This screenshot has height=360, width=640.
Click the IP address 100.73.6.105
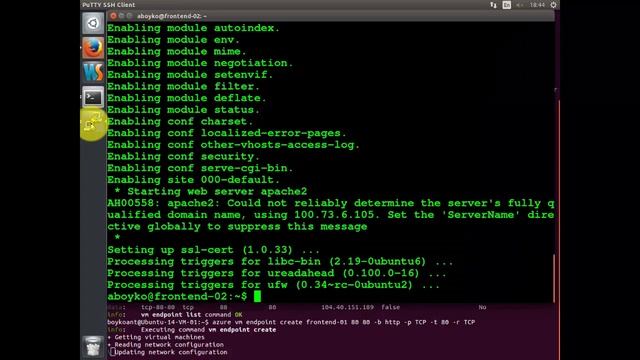pyautogui.click(x=334, y=215)
